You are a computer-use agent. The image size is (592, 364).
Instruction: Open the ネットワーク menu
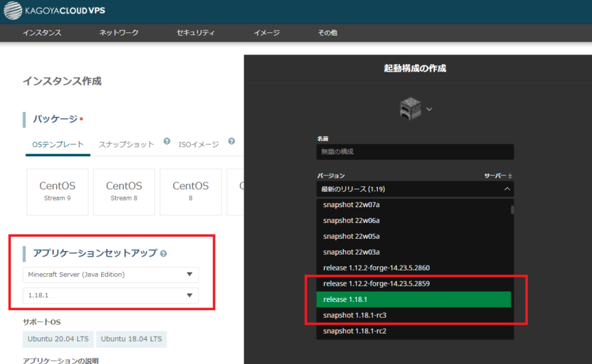point(119,33)
